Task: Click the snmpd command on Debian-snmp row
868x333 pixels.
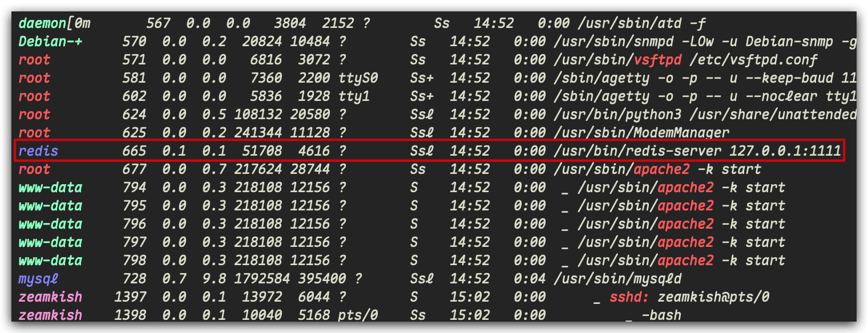Action: point(705,42)
